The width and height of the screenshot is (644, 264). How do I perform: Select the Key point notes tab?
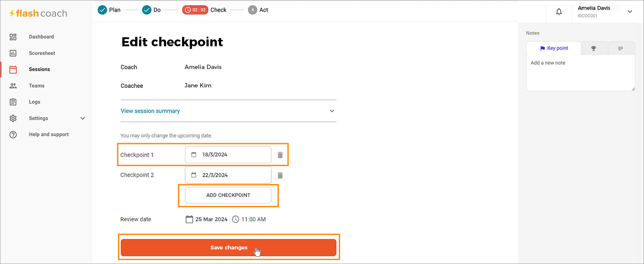tap(554, 48)
